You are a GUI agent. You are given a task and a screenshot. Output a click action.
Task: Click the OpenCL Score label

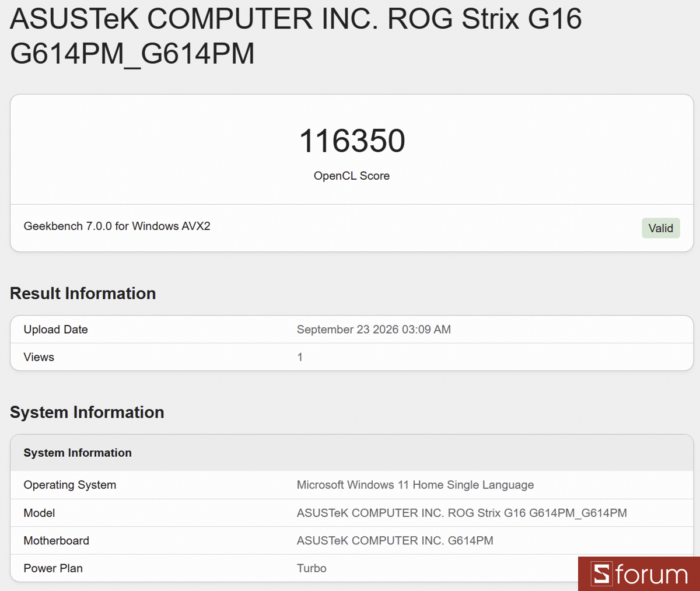pyautogui.click(x=352, y=176)
